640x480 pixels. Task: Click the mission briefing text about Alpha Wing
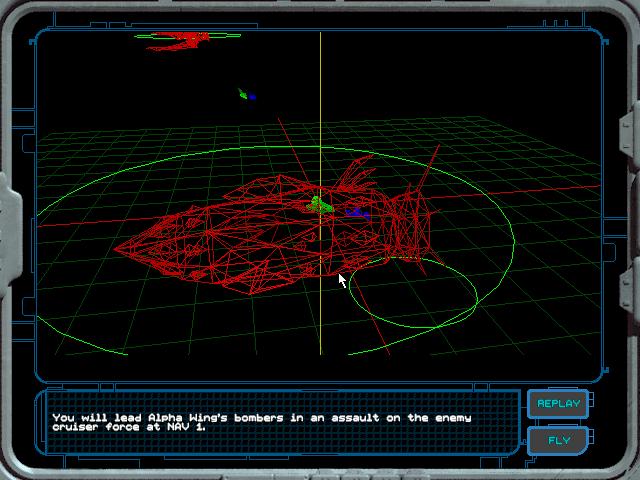point(262,422)
